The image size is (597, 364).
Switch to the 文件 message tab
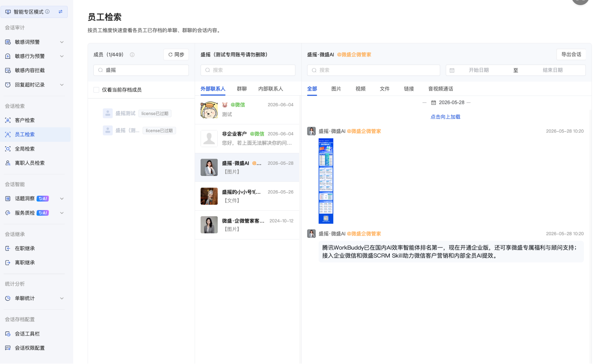click(385, 89)
